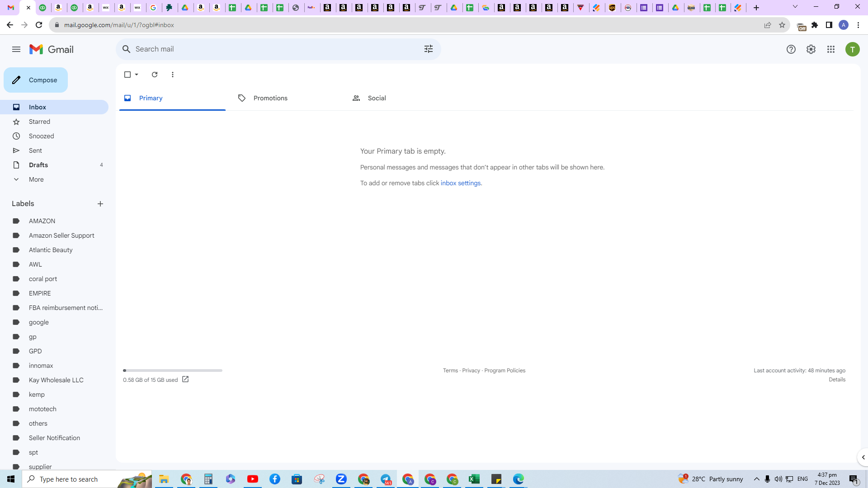The image size is (868, 488).
Task: Switch to the Promotions tab
Action: [286, 98]
